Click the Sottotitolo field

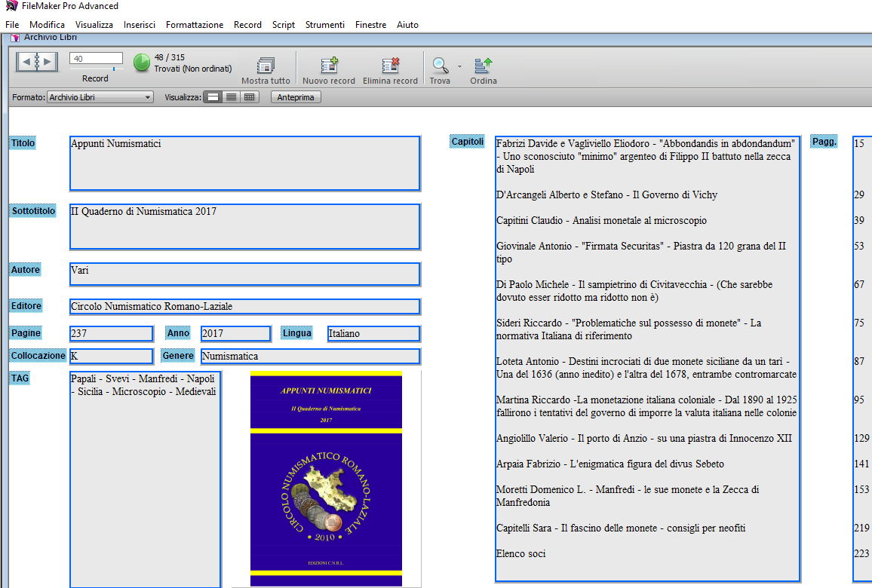click(x=244, y=227)
